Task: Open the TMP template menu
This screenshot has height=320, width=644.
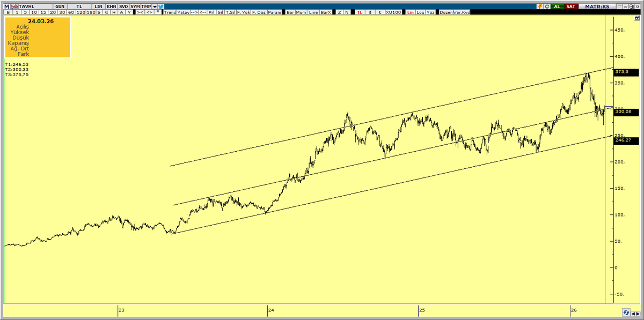Action: [x=146, y=6]
